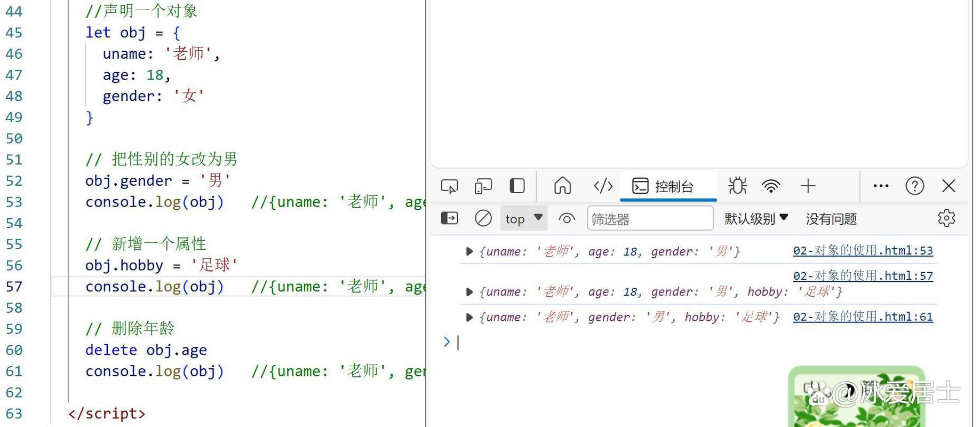Open source link 02-对象的使用.html:57
Image resolution: width=980 pixels, height=427 pixels.
[x=863, y=276]
